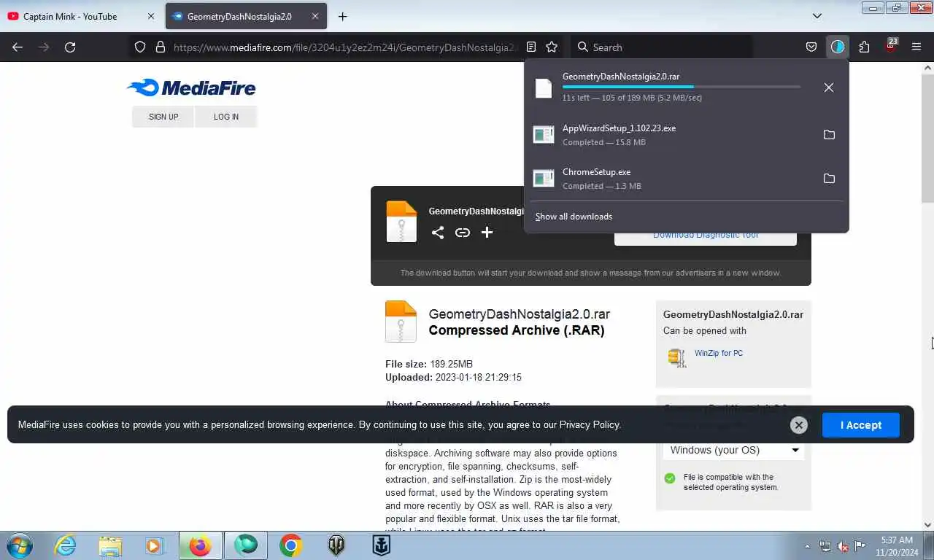This screenshot has width=934, height=560.
Task: Select the GeometryDashNostalgia2.0 tab
Action: coord(246,16)
